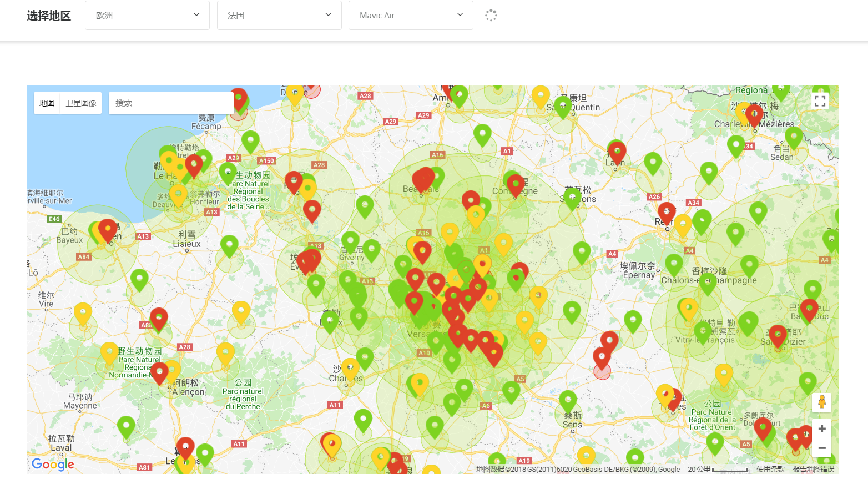Select the red marker at Saint-Dizier

click(778, 336)
